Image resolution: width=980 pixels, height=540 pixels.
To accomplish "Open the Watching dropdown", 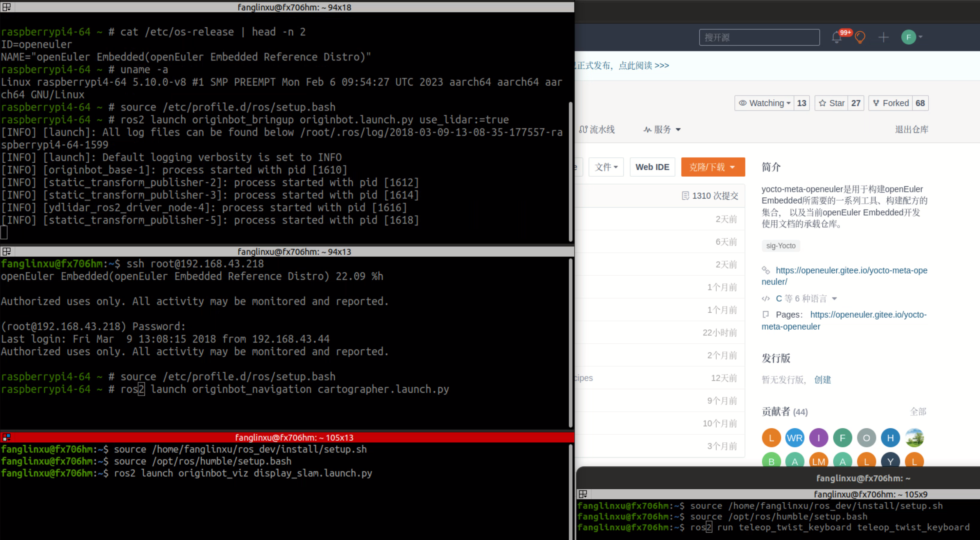I will click(764, 103).
